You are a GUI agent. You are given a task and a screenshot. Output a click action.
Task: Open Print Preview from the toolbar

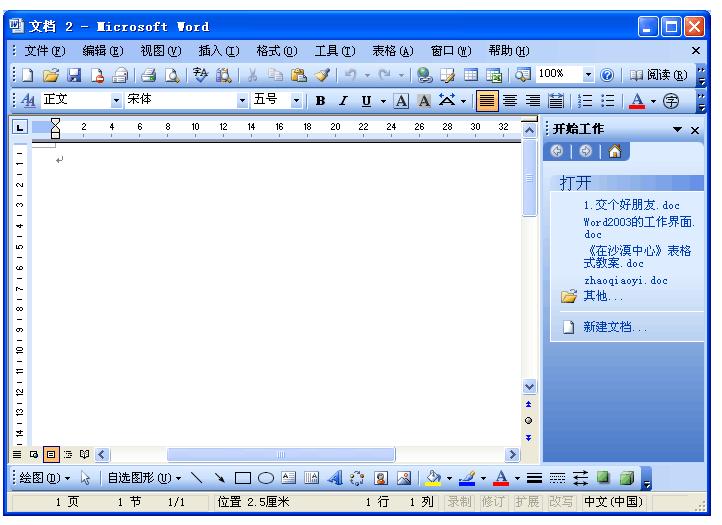(172, 75)
